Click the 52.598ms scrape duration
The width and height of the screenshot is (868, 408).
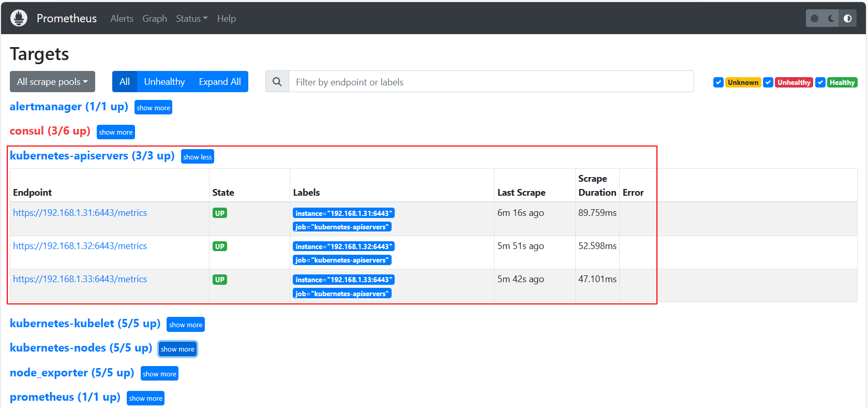point(597,246)
